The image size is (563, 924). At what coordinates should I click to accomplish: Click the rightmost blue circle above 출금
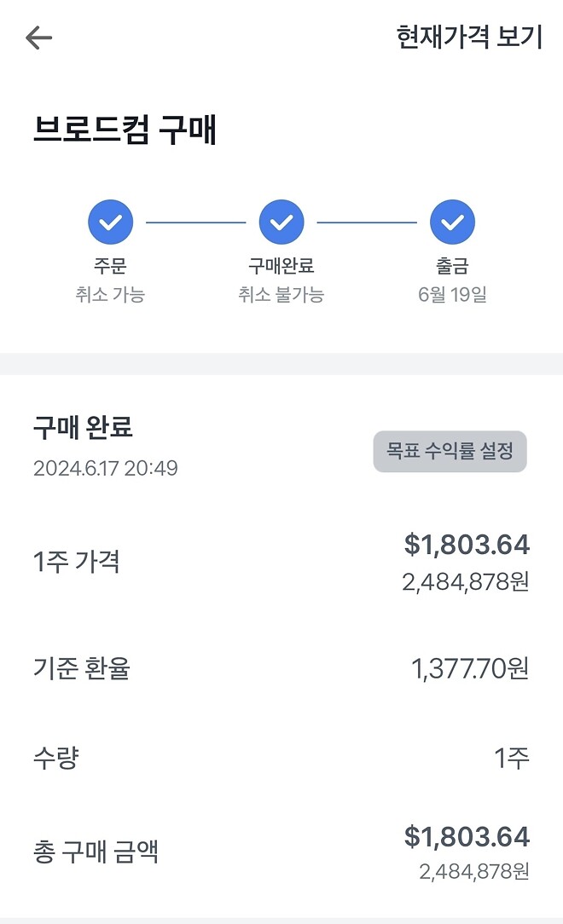453,221
